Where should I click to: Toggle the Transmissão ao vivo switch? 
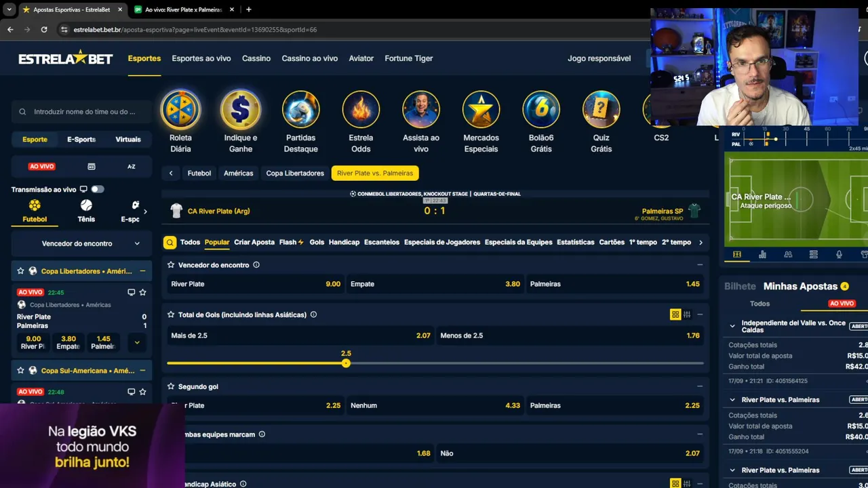tap(98, 189)
